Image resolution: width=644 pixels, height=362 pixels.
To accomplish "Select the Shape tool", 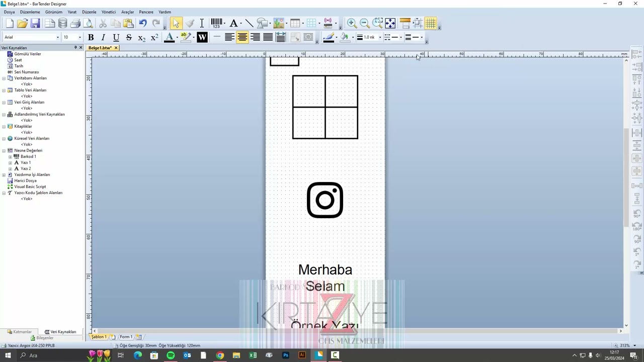I will coord(262,23).
